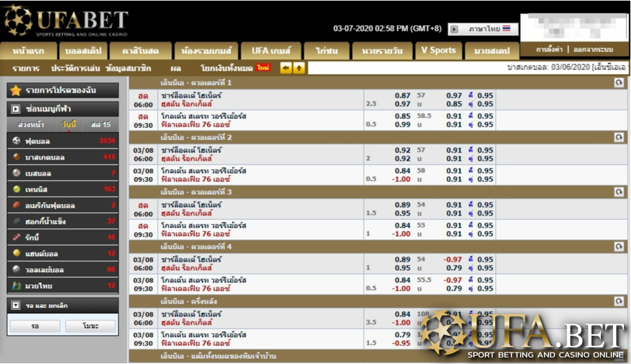Screen dimensions: 631x364
Task: Refresh the NBA Quarter 4 section
Action: (619, 247)
